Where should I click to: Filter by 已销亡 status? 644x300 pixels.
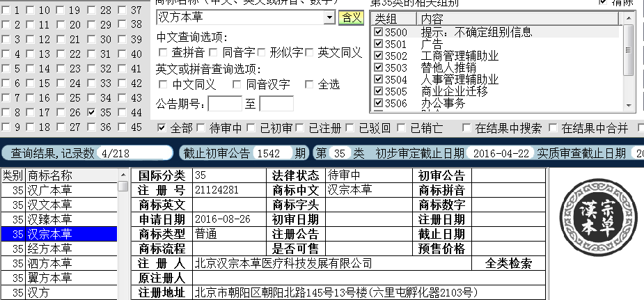401,128
